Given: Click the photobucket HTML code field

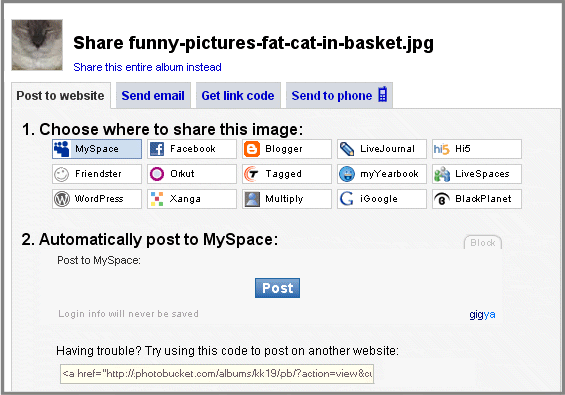Looking at the screenshot, I should pyautogui.click(x=217, y=374).
